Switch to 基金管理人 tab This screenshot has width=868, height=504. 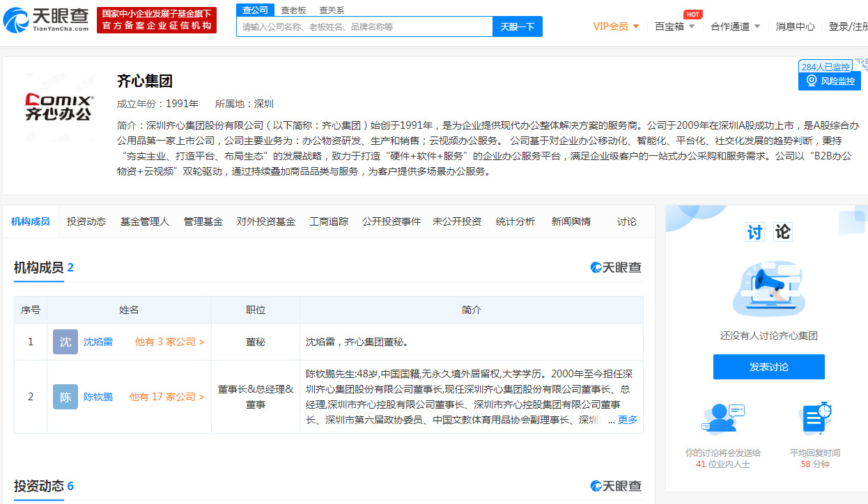[x=145, y=221]
